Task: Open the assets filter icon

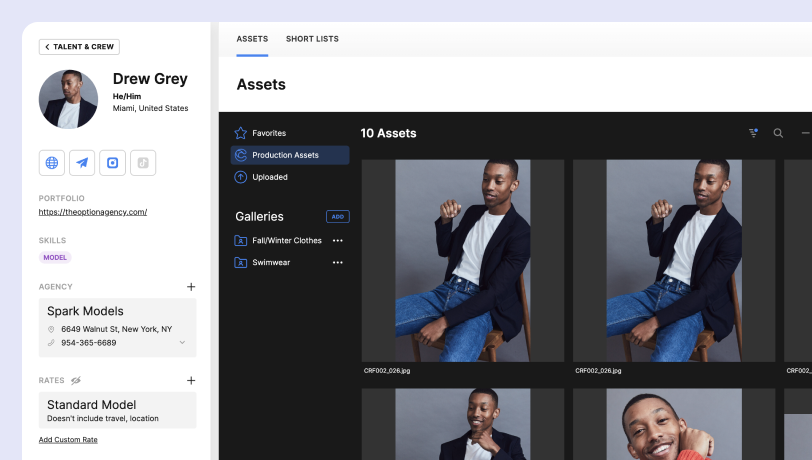Action: point(753,133)
